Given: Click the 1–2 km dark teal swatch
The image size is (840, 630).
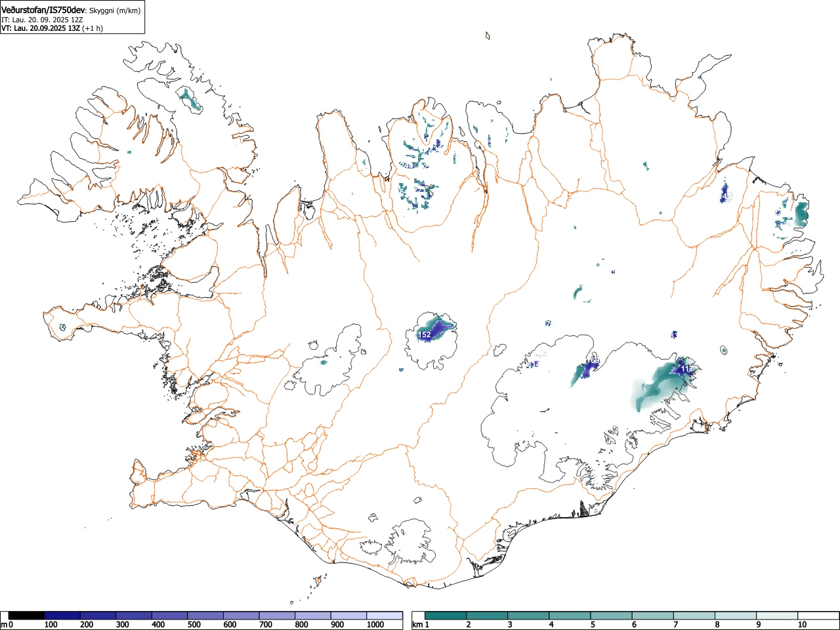Looking at the screenshot, I should tap(446, 616).
